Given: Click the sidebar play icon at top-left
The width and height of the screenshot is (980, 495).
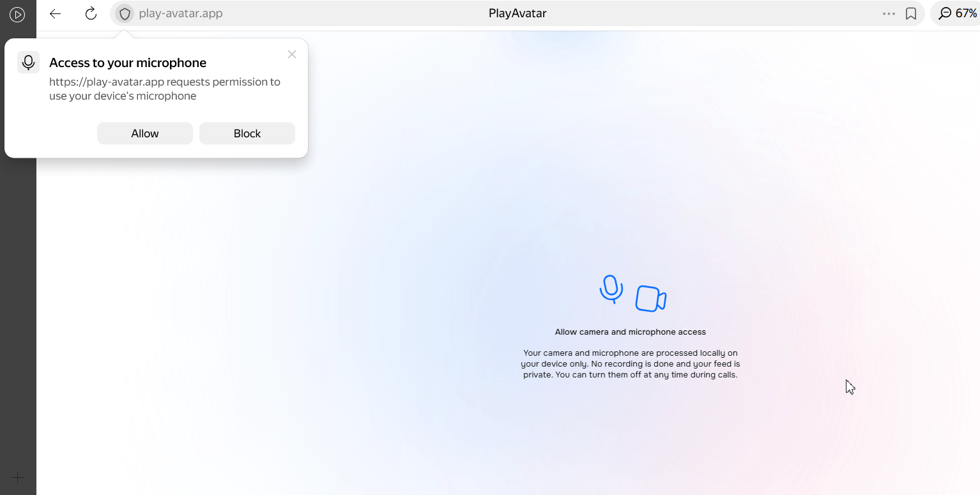Looking at the screenshot, I should point(17,14).
